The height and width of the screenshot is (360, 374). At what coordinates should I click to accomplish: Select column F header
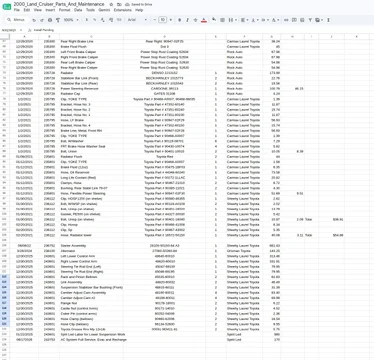click(x=244, y=36)
